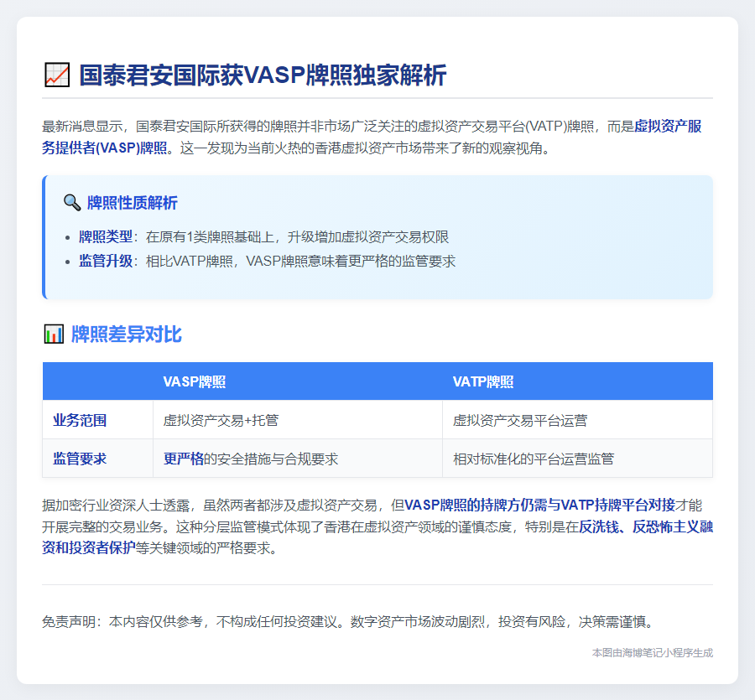Click bold phrase 反洗钱、反恐怖主义融
This screenshot has height=700, width=755.
(x=646, y=526)
